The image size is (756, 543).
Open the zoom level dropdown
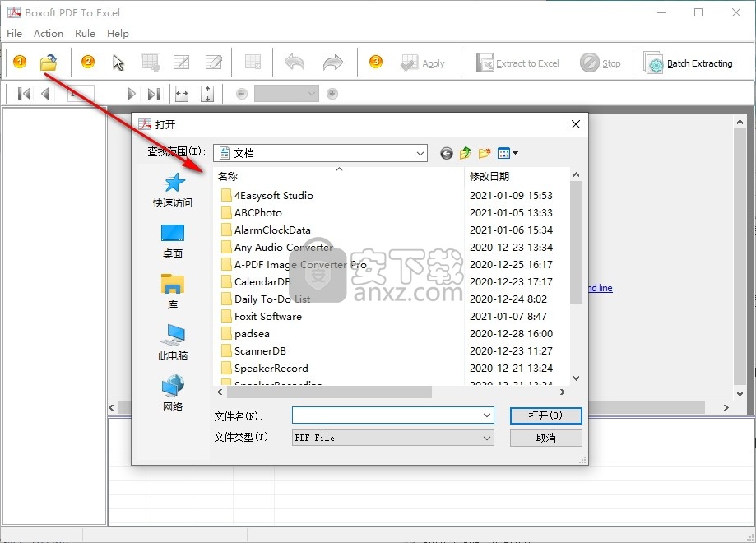pyautogui.click(x=286, y=94)
